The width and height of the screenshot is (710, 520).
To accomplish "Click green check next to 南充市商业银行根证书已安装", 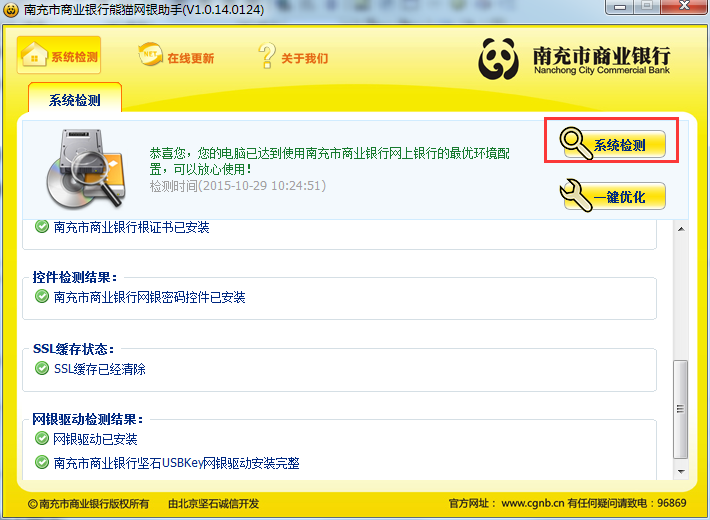I will pyautogui.click(x=42, y=226).
